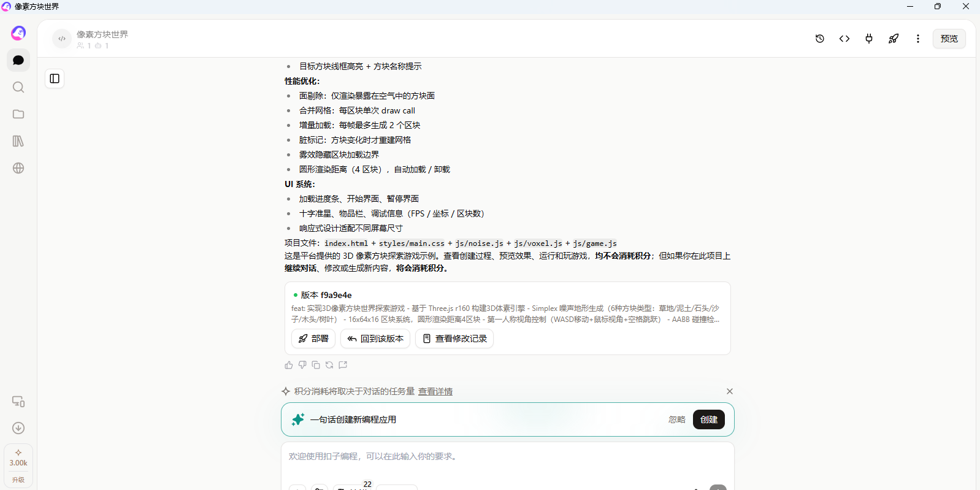Toggle the side panel layout icon

click(x=55, y=78)
